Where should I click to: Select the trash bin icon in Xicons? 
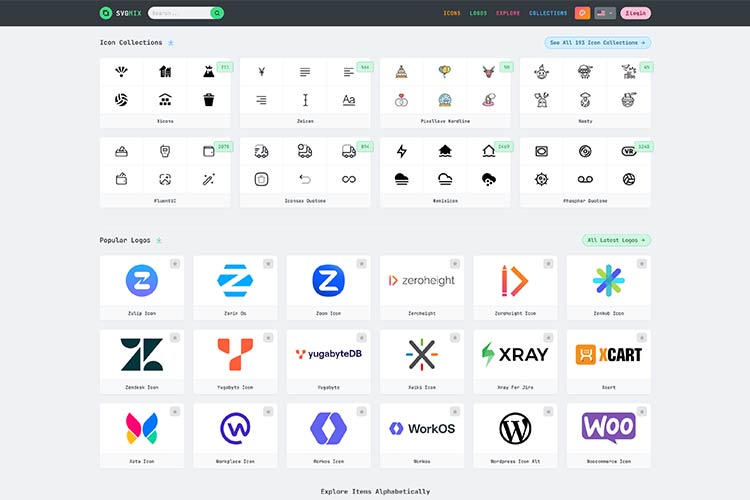[x=208, y=100]
